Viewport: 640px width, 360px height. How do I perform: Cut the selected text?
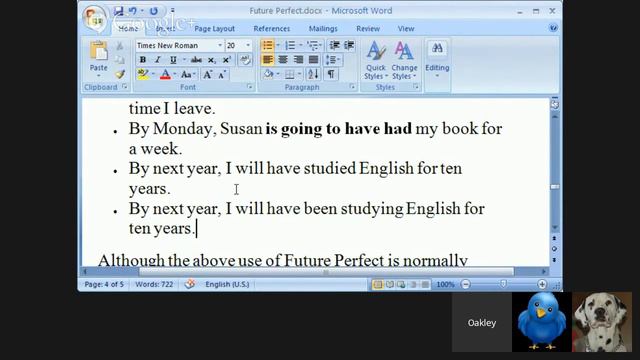(120, 46)
